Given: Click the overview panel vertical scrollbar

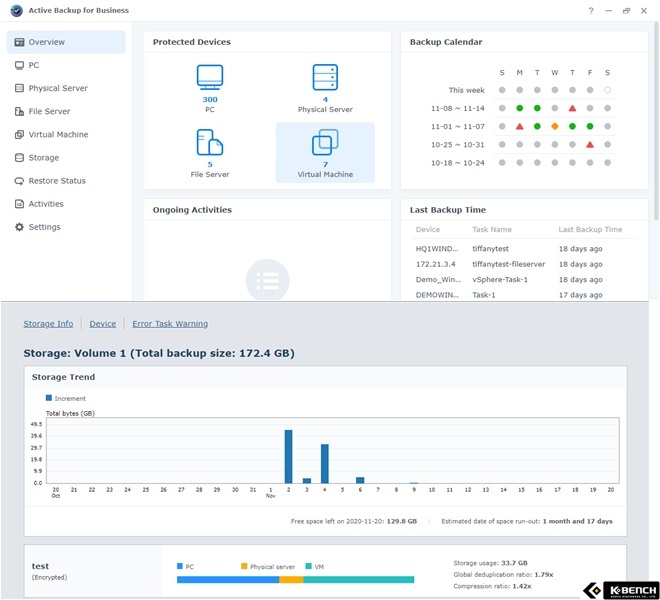Looking at the screenshot, I should pyautogui.click(x=656, y=121).
